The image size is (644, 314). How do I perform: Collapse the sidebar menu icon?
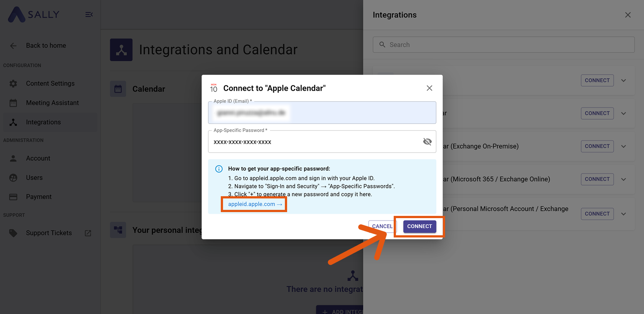[89, 15]
